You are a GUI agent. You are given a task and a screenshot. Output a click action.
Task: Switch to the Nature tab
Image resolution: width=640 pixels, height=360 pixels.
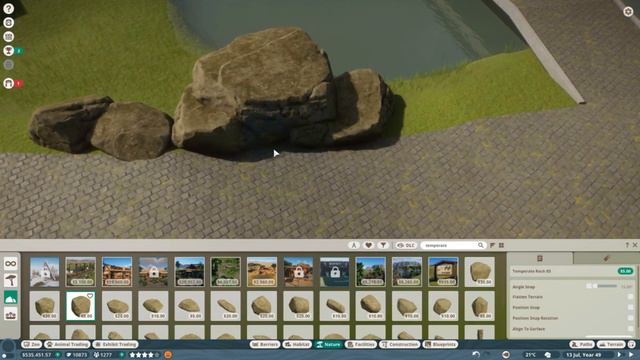[329, 344]
